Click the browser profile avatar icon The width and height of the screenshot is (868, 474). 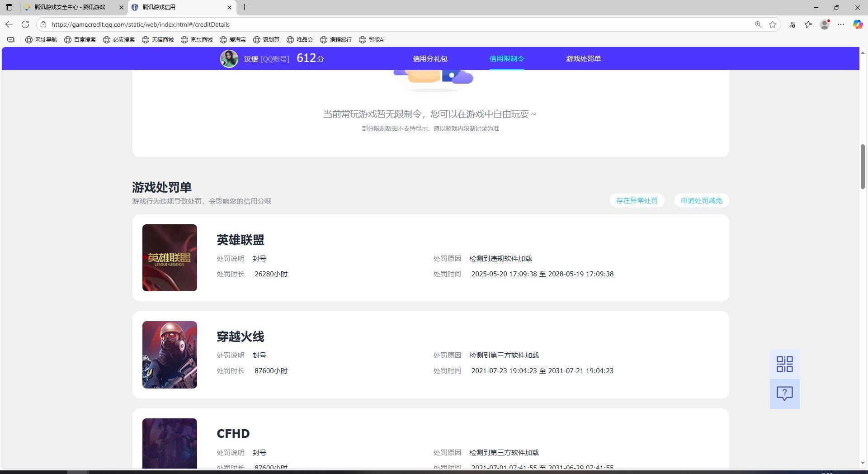(824, 24)
